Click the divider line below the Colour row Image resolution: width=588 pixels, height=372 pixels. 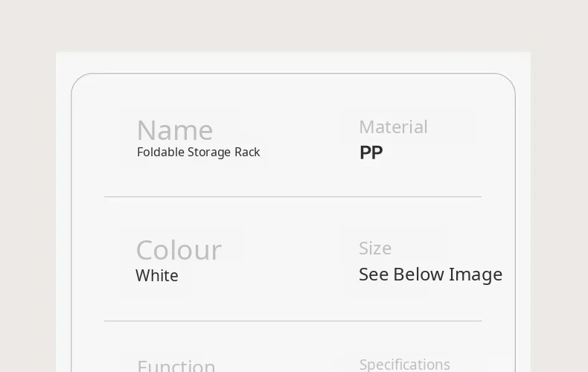(293, 321)
